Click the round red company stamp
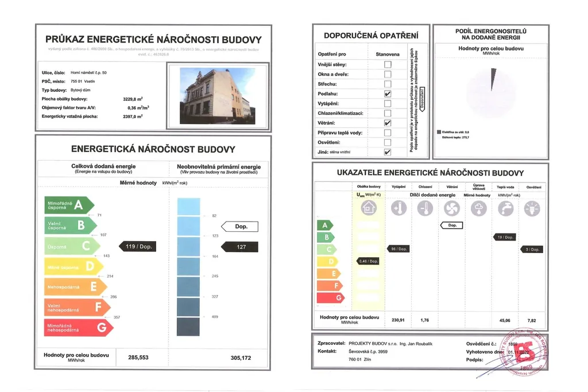This screenshot has width=588, height=392. click(x=525, y=352)
